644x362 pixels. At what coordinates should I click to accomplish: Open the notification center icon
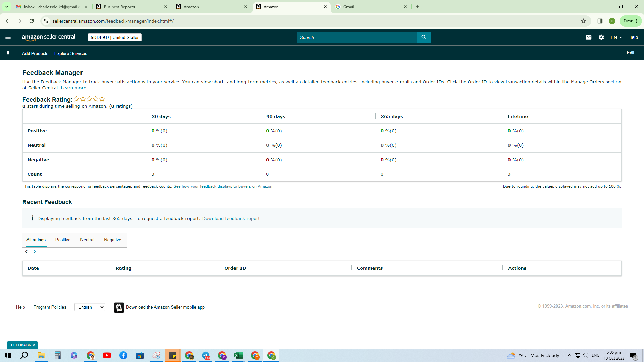point(634,356)
